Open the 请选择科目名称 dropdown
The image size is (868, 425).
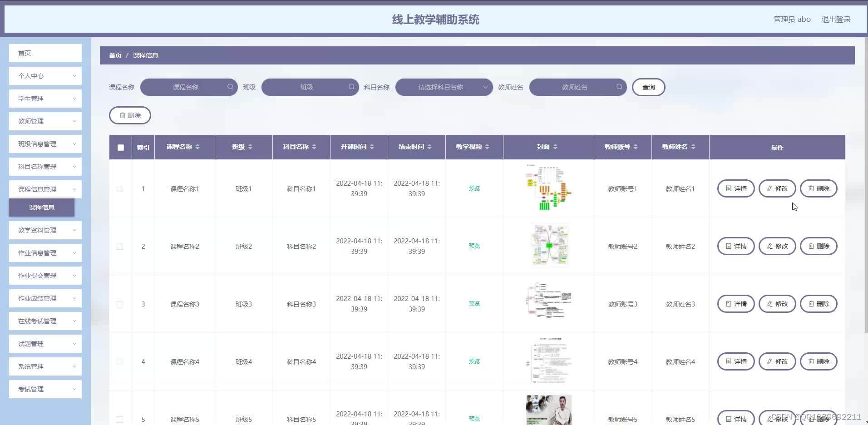(x=444, y=87)
